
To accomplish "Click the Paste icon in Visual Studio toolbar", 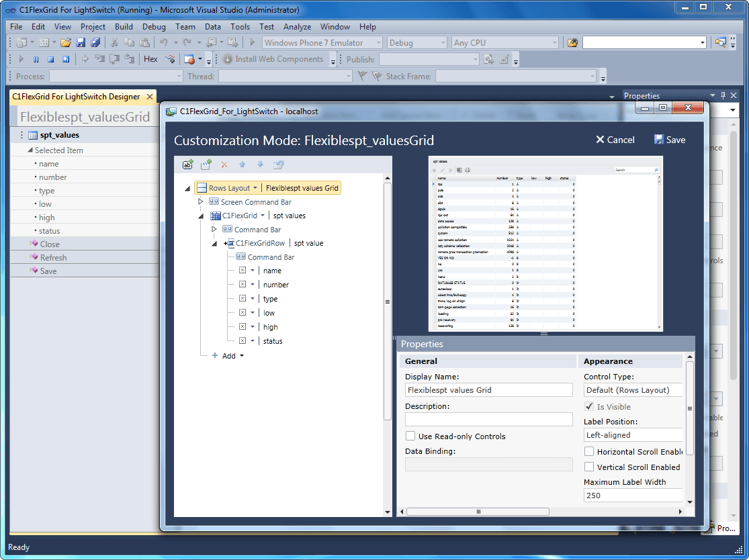I will pyautogui.click(x=144, y=42).
